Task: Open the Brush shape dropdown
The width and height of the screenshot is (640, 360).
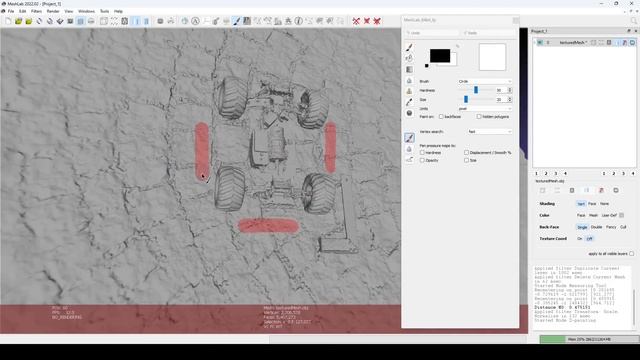Action: coord(484,82)
